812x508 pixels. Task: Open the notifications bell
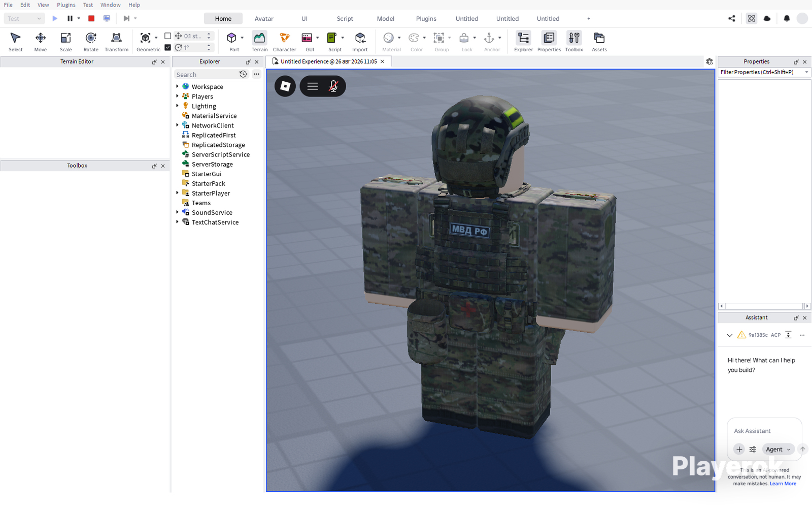click(787, 18)
